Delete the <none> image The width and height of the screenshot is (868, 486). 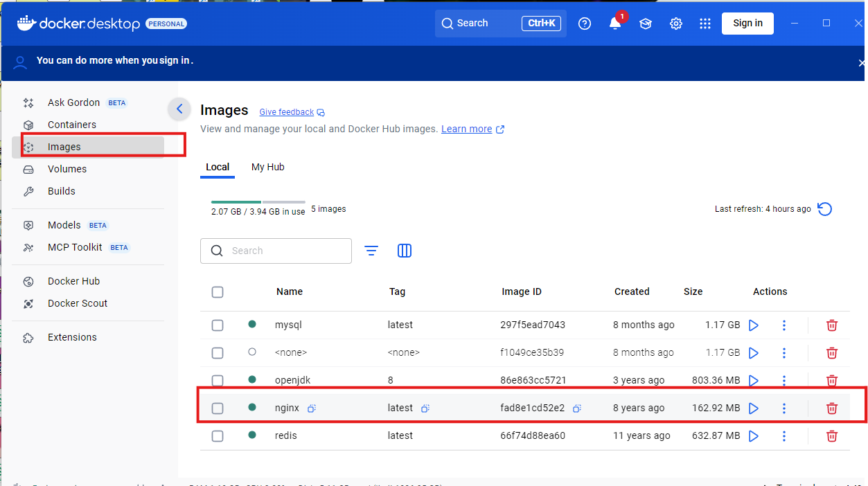832,352
